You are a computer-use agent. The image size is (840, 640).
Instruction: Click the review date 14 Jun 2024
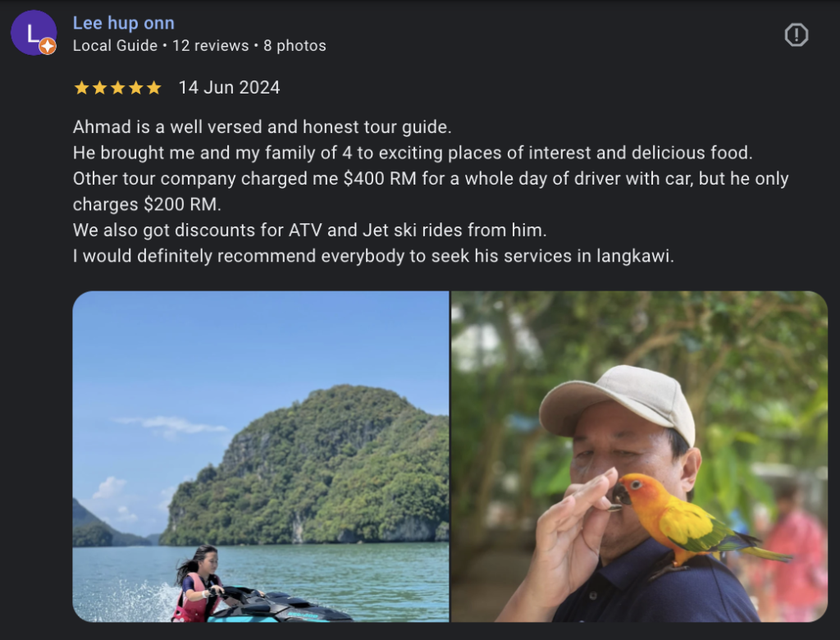(229, 88)
